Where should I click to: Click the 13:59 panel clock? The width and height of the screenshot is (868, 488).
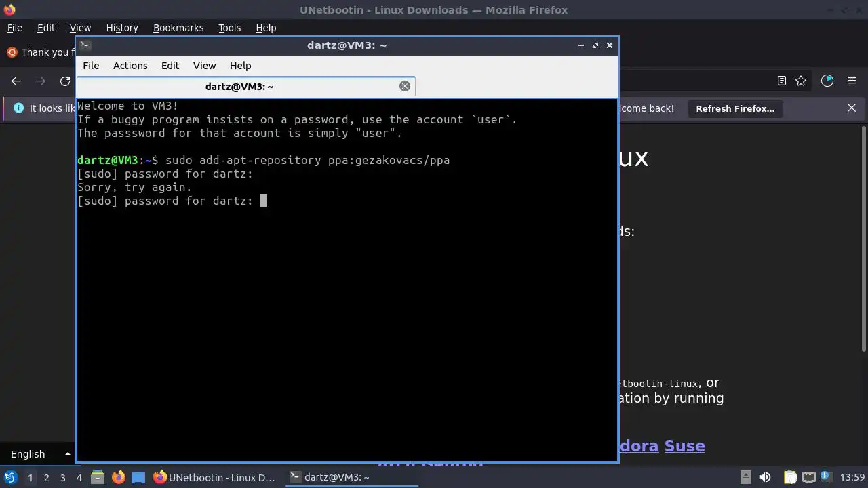coord(852,477)
